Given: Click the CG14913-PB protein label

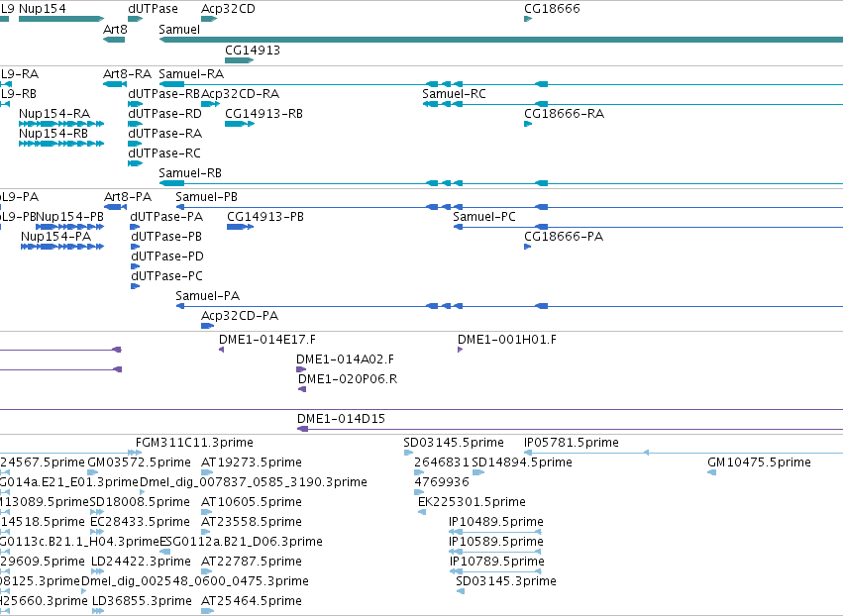Looking at the screenshot, I should point(265,217).
